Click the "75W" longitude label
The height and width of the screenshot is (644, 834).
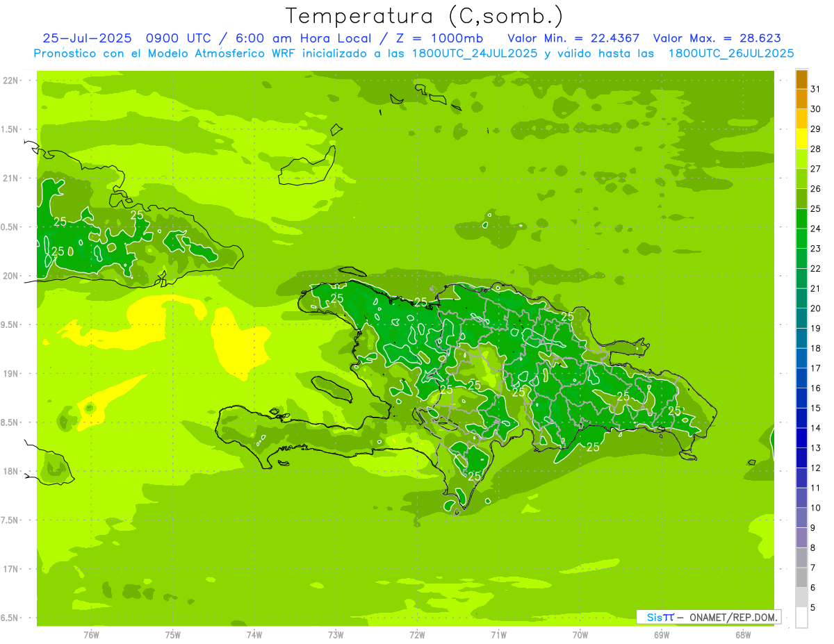[x=173, y=635]
